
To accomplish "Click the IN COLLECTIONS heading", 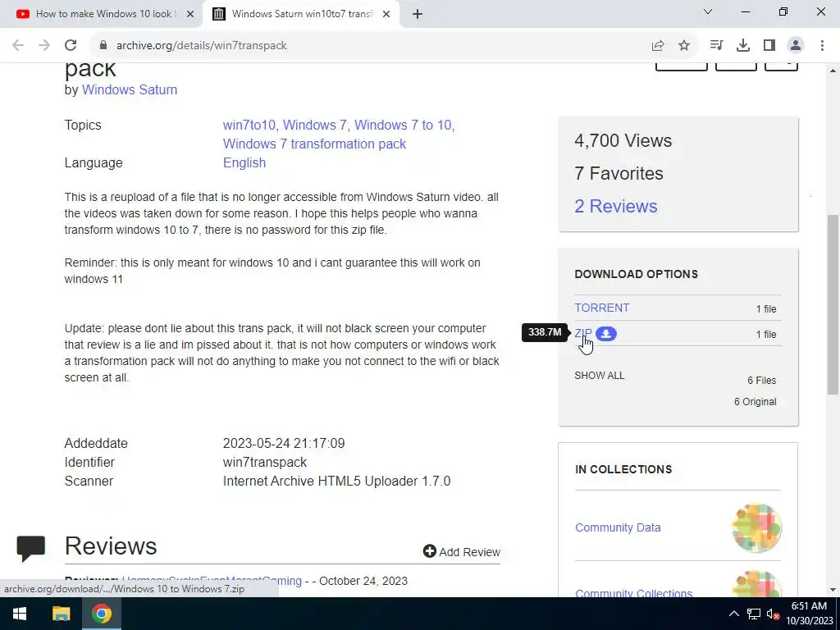I will tap(623, 469).
